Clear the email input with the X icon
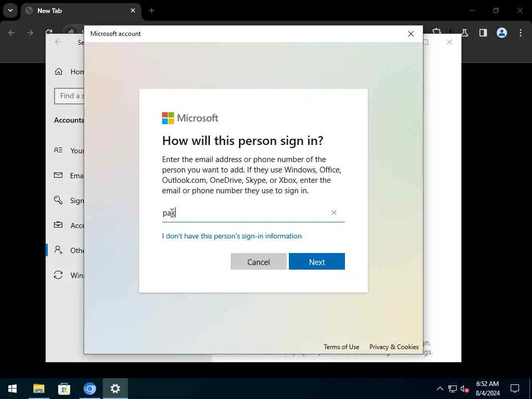 [334, 212]
